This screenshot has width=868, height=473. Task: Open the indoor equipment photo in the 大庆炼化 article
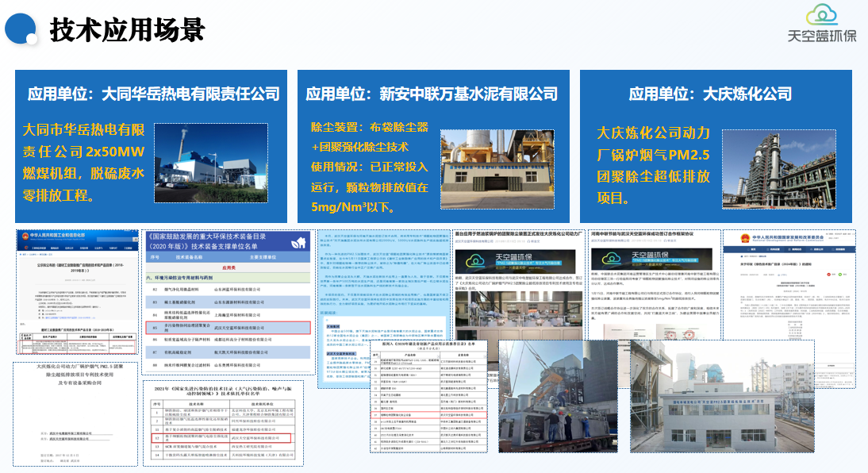(518, 316)
